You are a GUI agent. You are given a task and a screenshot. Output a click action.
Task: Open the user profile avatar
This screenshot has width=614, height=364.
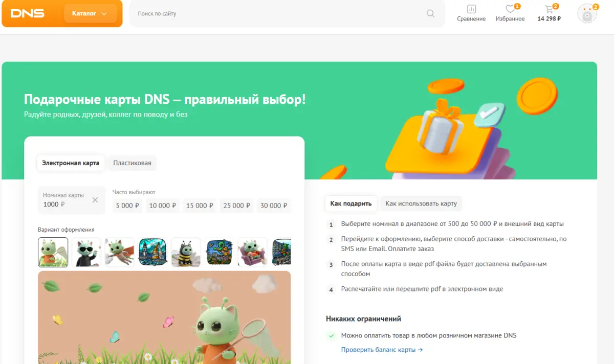(587, 14)
